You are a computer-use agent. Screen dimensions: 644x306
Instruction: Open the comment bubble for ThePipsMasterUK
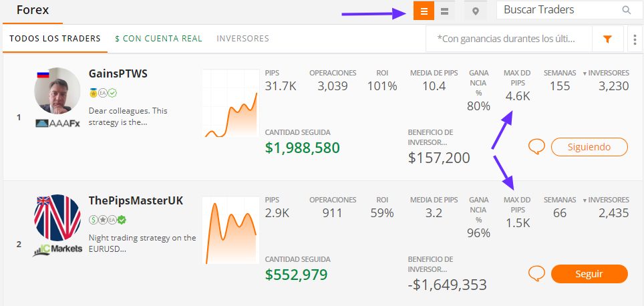click(x=536, y=273)
